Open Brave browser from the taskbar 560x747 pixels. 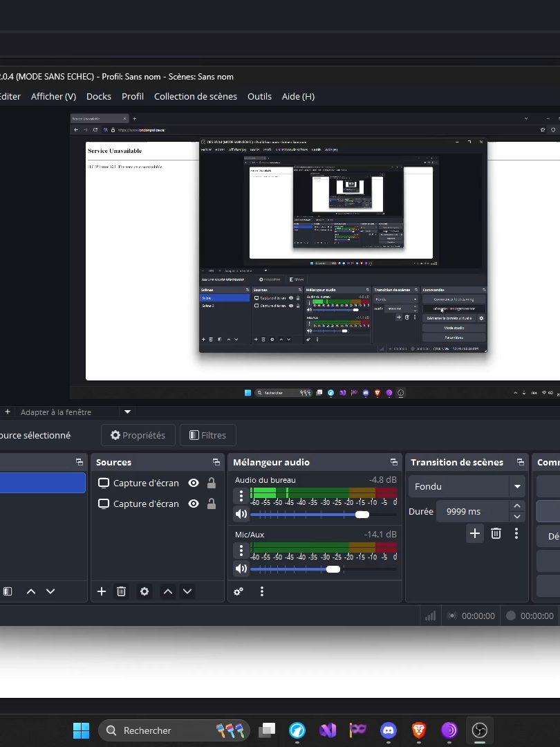point(418,730)
